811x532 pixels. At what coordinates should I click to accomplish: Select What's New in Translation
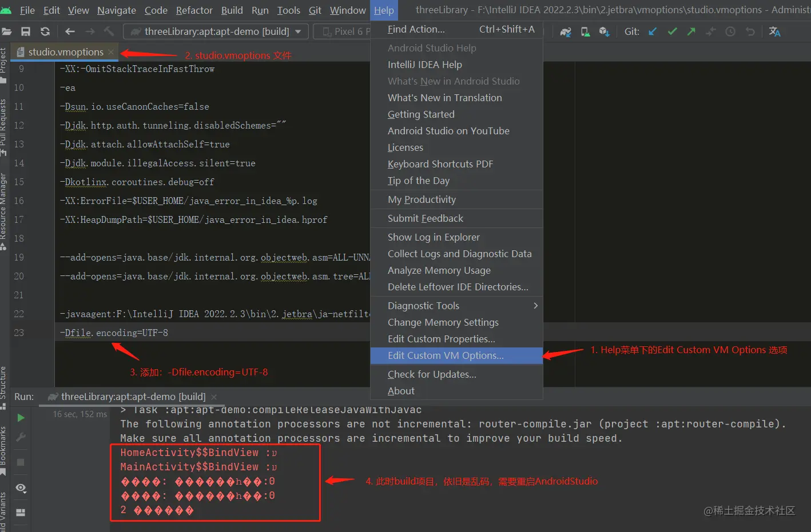456,98
